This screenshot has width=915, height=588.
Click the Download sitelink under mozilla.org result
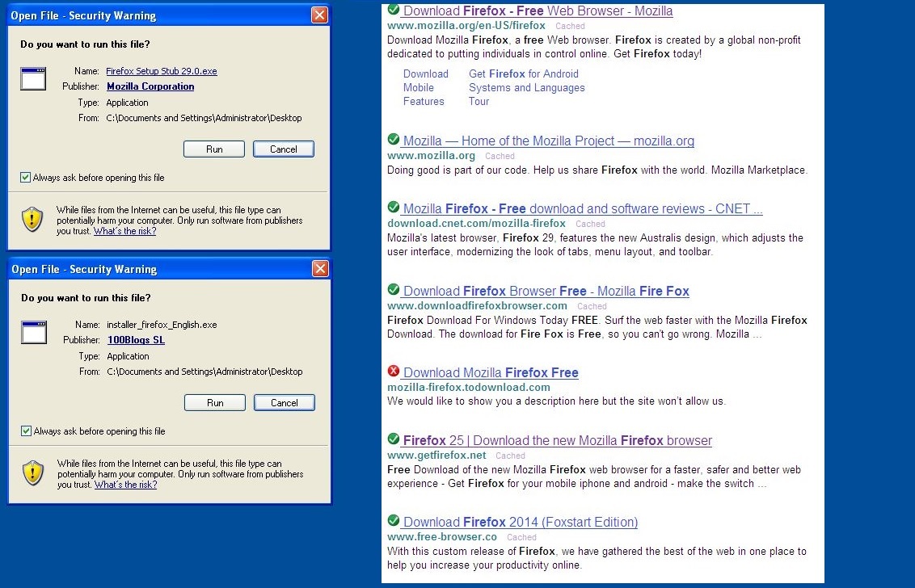pyautogui.click(x=426, y=73)
